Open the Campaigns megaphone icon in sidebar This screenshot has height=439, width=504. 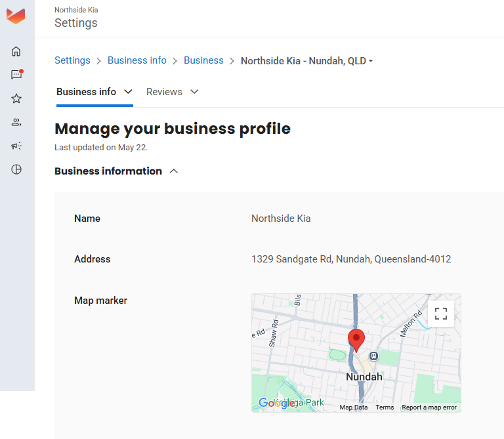(x=16, y=146)
